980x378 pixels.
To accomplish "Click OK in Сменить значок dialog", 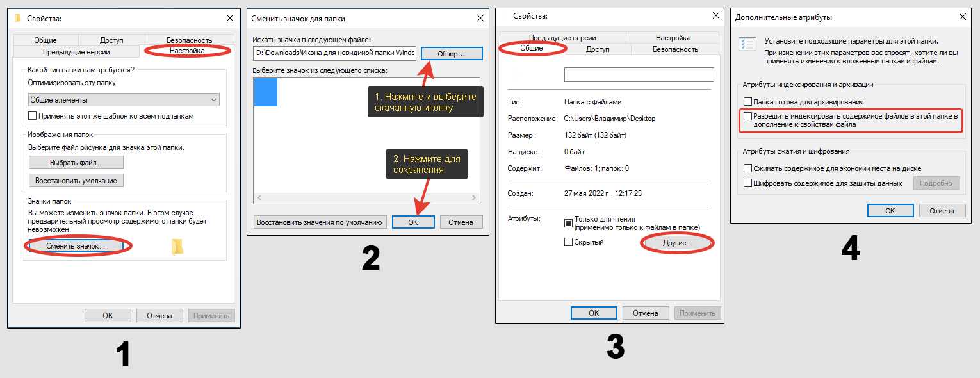I will coord(413,222).
